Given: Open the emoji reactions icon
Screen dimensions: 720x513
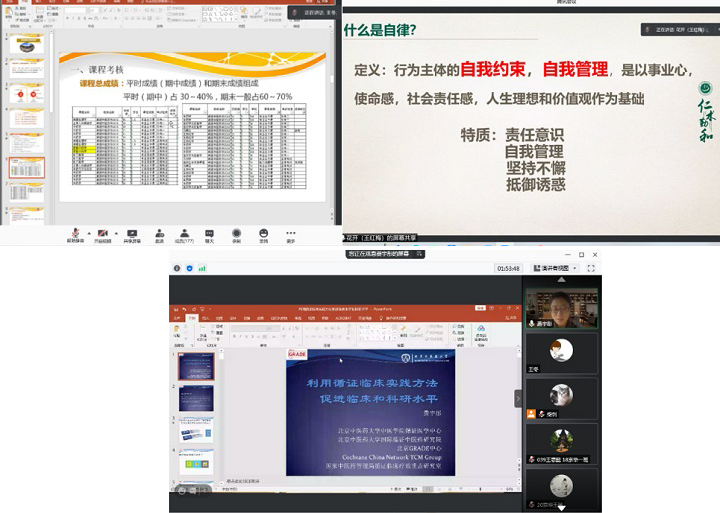Looking at the screenshot, I should (264, 233).
